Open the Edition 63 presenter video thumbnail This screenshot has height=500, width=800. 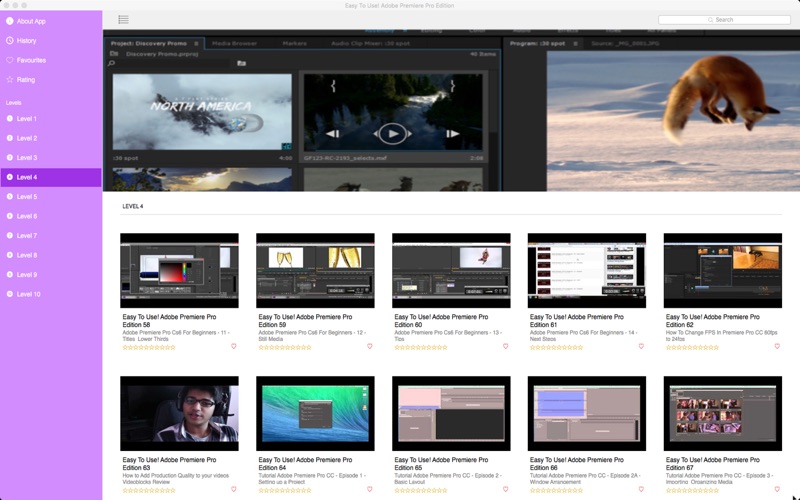pos(179,413)
